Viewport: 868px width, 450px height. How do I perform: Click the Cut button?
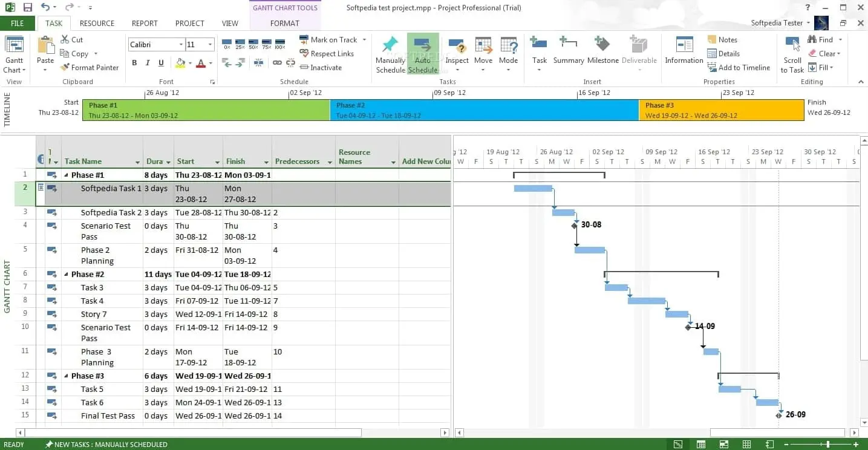72,40
